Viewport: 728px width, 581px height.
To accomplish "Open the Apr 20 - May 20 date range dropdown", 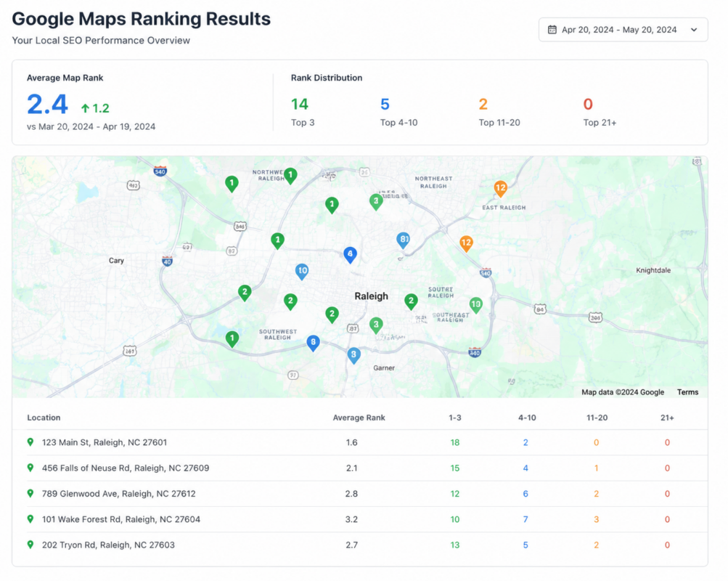I will coord(623,30).
